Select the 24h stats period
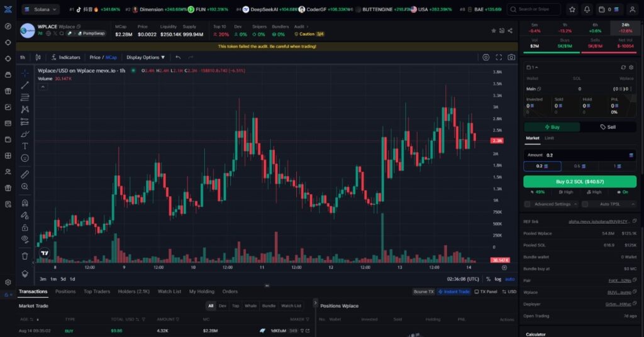644x337 pixels. (626, 28)
